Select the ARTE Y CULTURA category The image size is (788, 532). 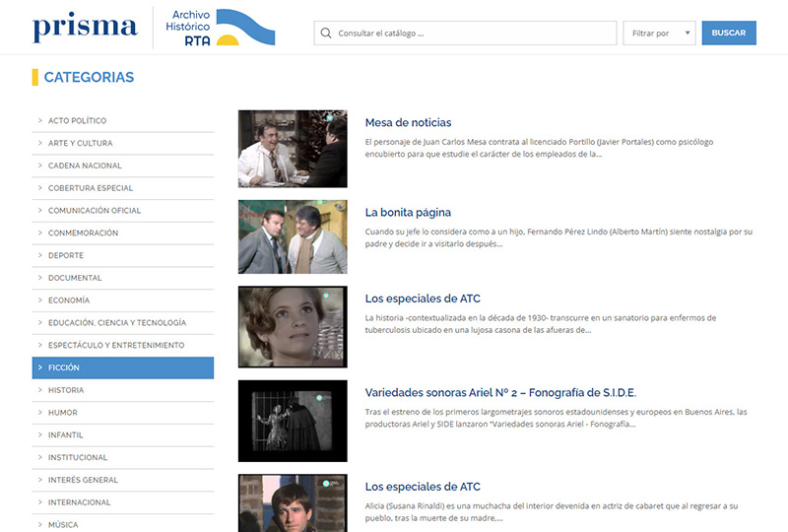tap(81, 144)
